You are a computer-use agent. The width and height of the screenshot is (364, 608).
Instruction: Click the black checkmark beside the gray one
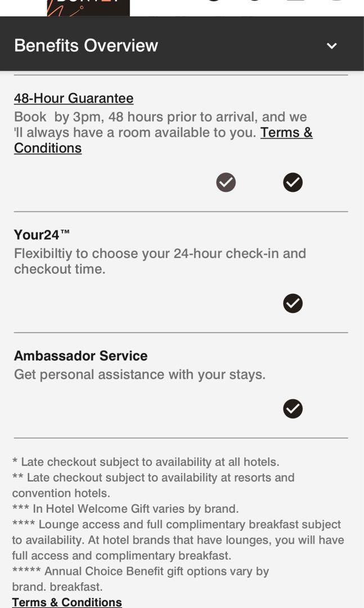coord(293,182)
